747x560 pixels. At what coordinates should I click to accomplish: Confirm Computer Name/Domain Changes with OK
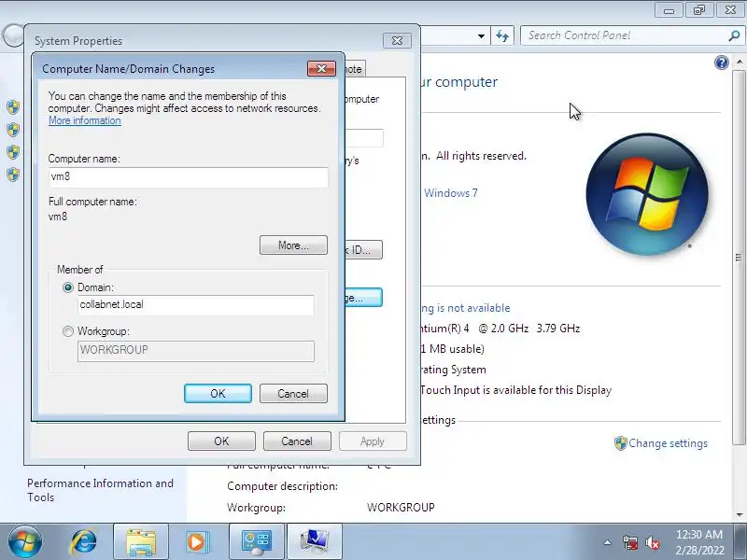click(x=218, y=393)
